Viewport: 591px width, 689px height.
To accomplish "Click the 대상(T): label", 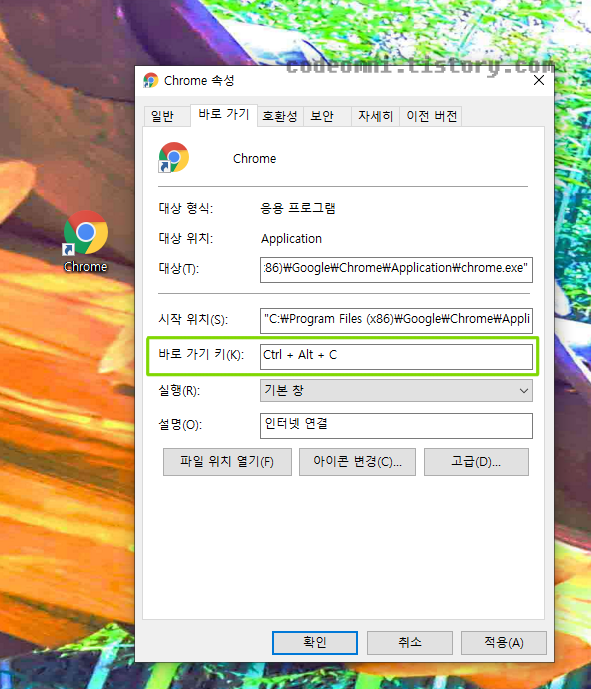I will [178, 268].
